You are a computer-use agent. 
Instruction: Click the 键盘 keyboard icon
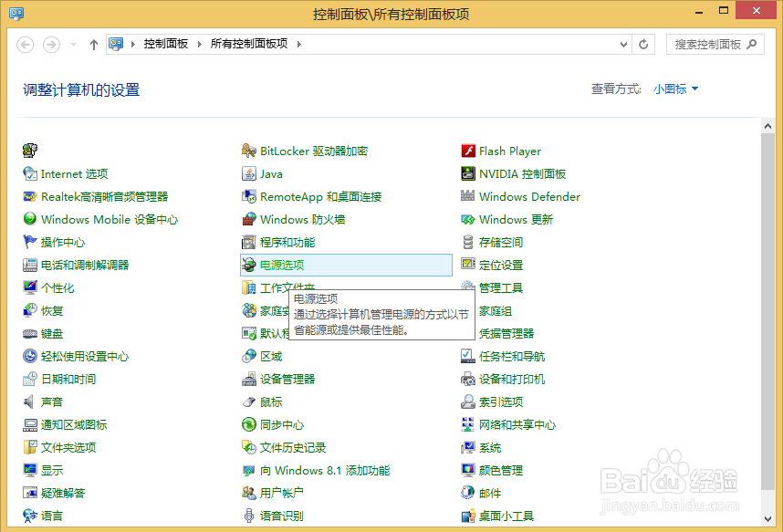30,334
